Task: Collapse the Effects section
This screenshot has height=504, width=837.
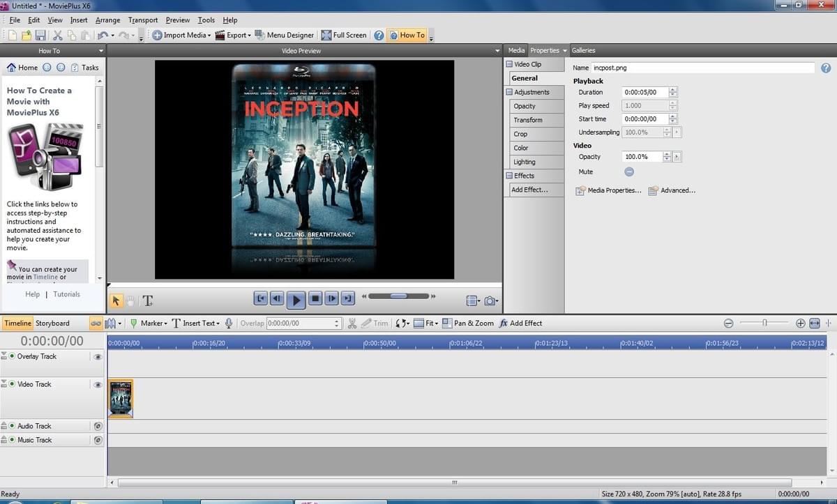Action: (x=509, y=176)
